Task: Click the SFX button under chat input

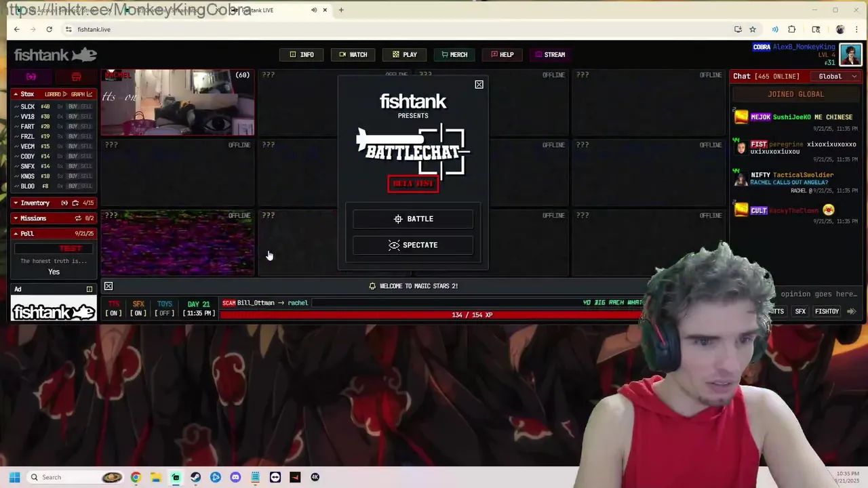Action: point(800,312)
